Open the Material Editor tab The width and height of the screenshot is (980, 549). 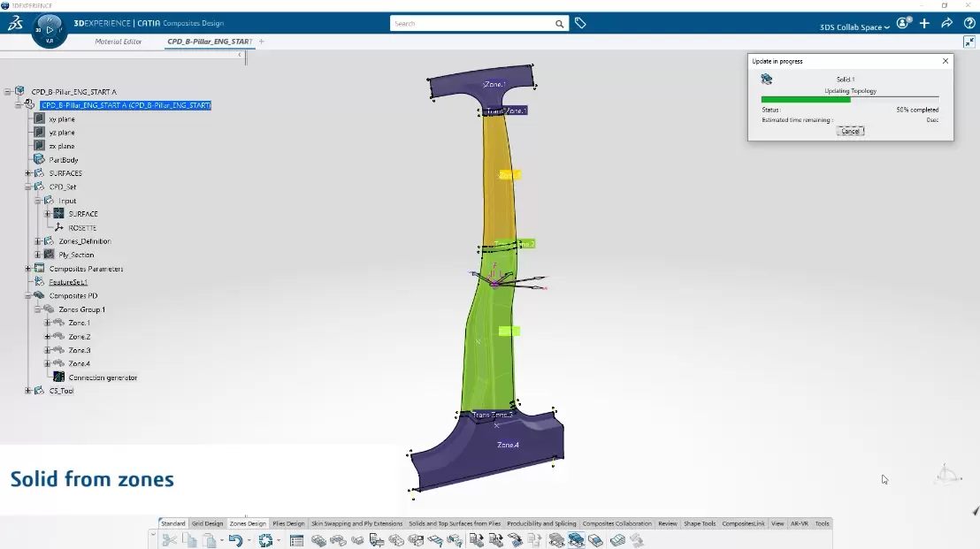point(119,42)
